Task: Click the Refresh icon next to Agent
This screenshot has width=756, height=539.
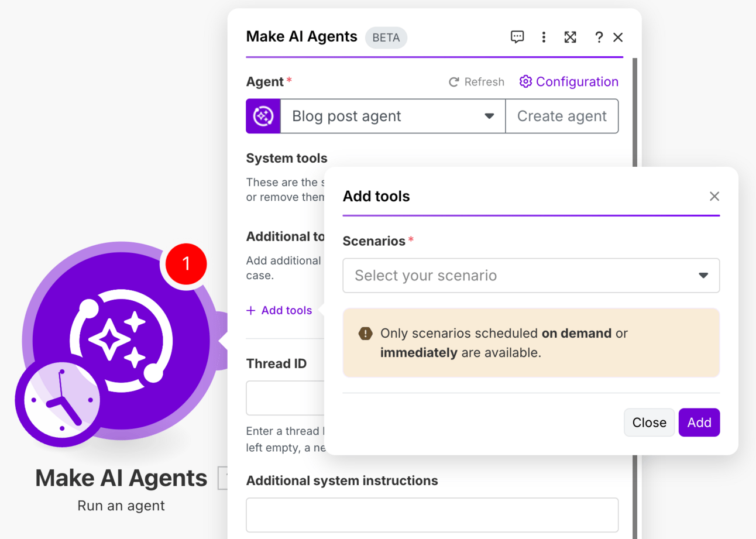Action: coord(453,82)
